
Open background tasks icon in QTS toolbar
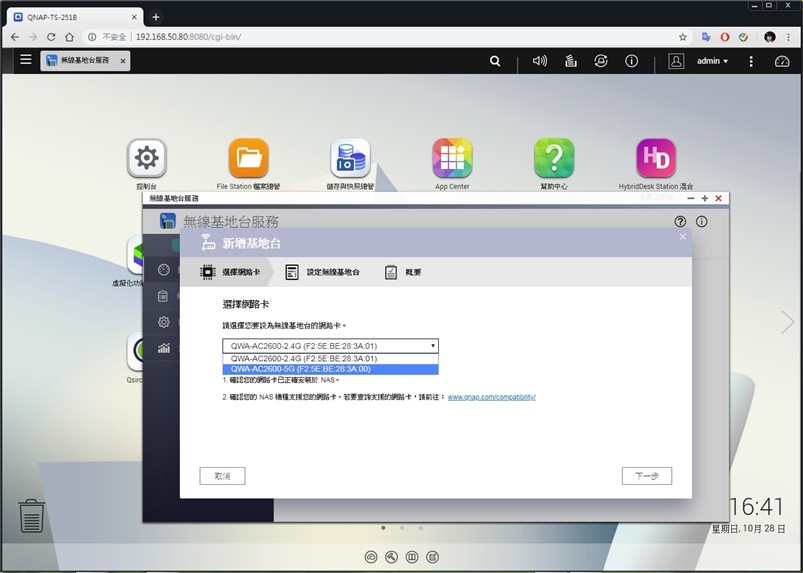570,61
